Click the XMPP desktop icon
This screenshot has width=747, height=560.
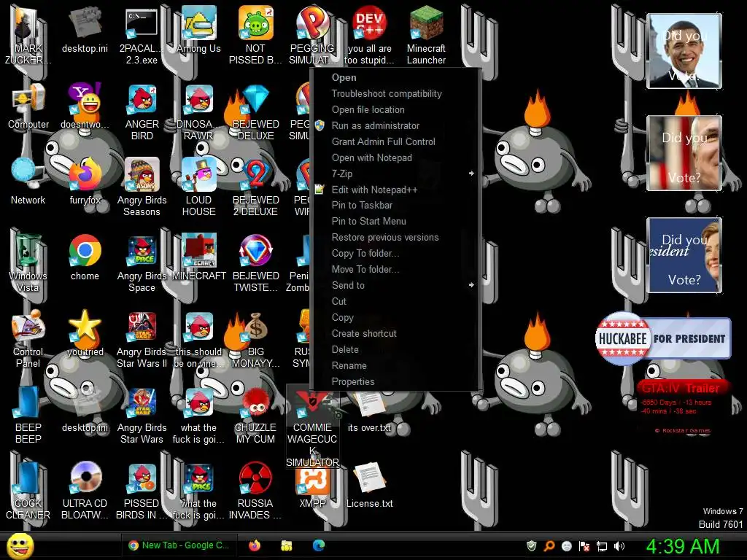pos(312,486)
